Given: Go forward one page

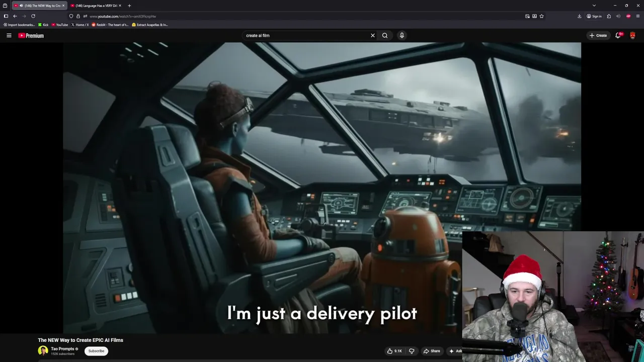Looking at the screenshot, I should tap(24, 16).
